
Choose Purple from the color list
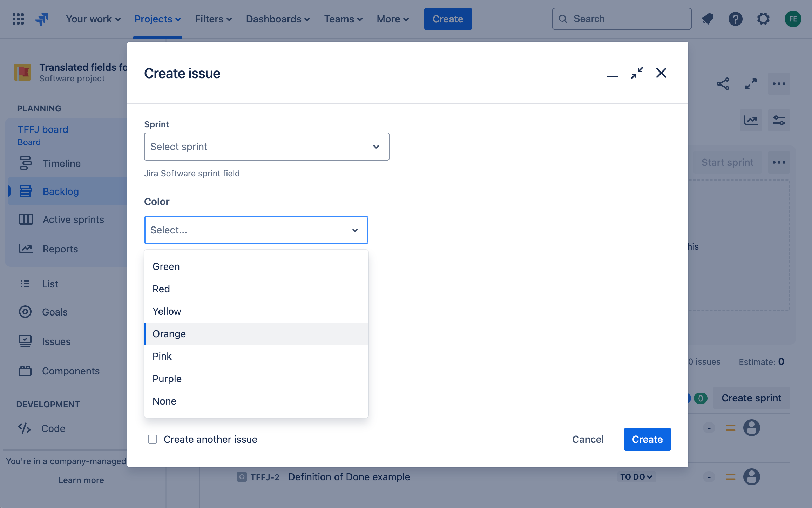click(167, 379)
